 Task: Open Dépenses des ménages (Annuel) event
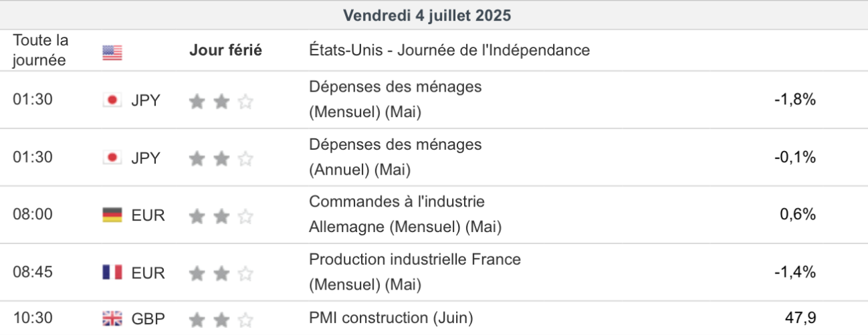(x=395, y=157)
